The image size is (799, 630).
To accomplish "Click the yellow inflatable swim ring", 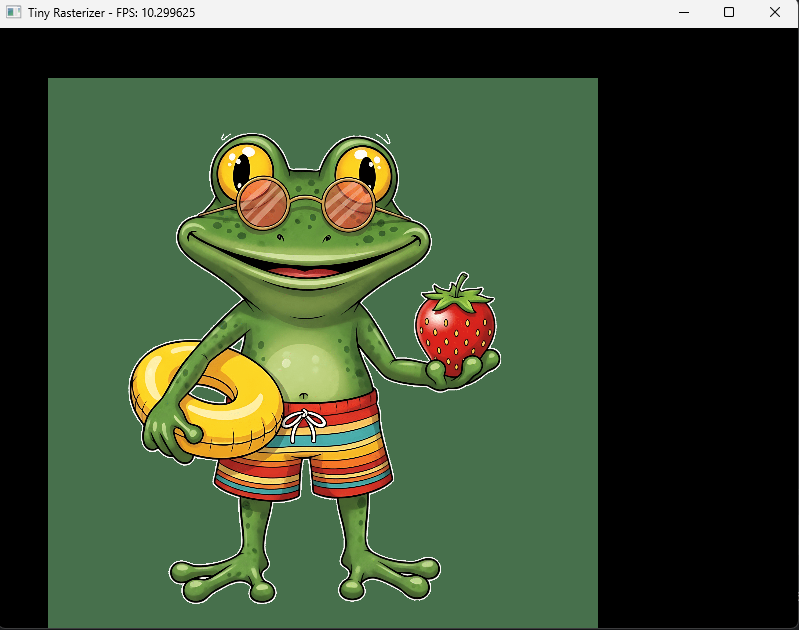I will [160, 380].
